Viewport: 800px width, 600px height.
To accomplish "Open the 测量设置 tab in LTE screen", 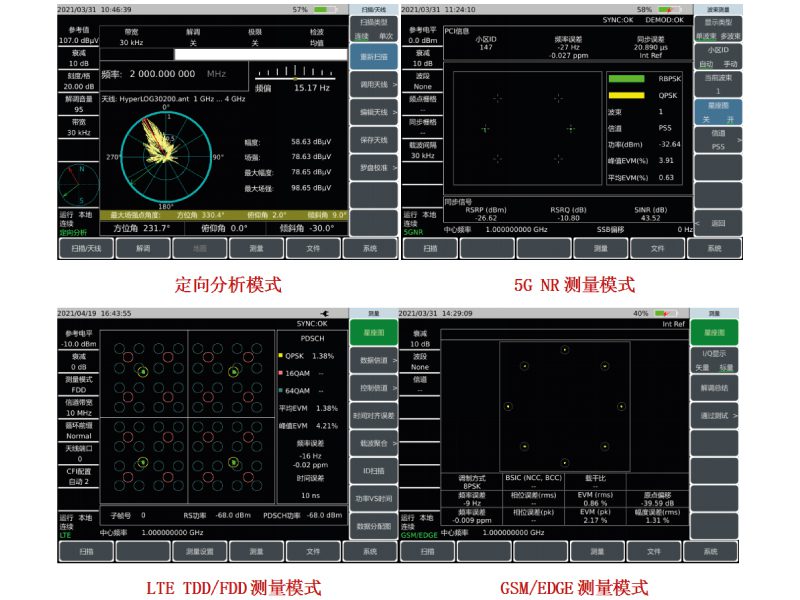I will tap(200, 551).
